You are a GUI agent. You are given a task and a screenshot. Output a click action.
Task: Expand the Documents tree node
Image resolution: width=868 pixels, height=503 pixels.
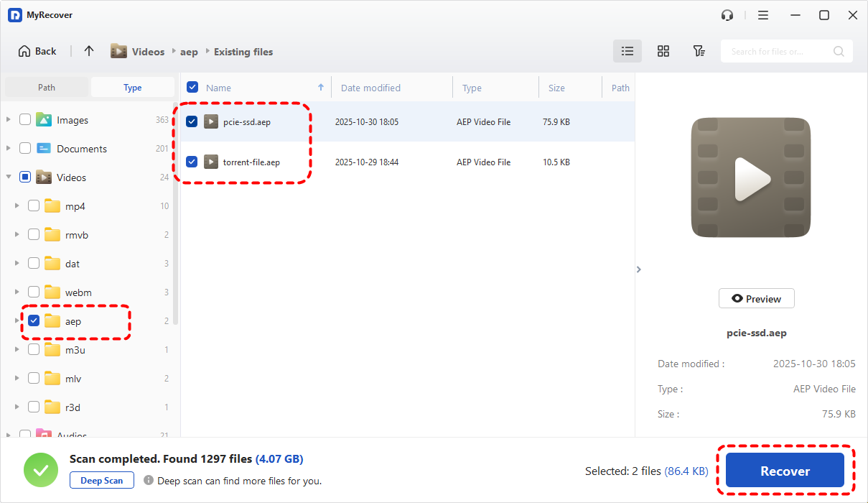point(9,149)
